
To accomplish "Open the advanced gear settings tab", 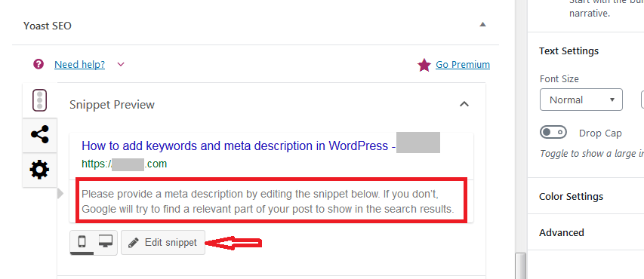I will click(40, 170).
